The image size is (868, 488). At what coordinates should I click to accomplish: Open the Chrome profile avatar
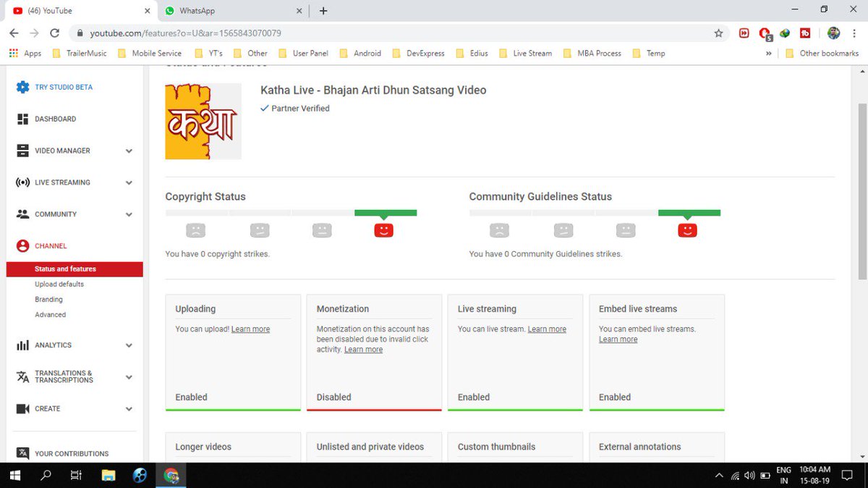point(833,33)
